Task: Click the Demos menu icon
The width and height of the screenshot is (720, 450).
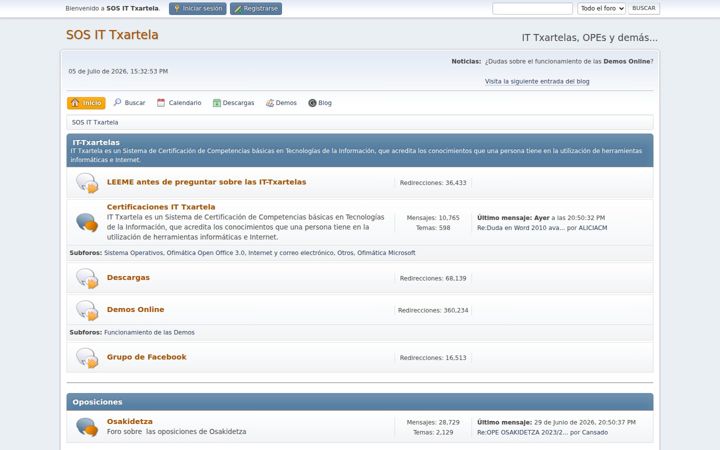Action: 270,103
